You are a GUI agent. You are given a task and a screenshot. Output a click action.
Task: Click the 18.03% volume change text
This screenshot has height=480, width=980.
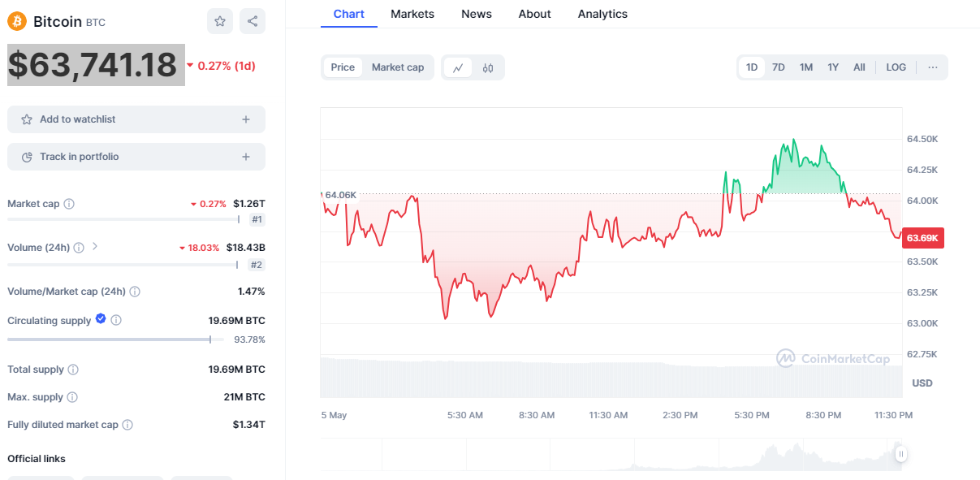point(204,248)
